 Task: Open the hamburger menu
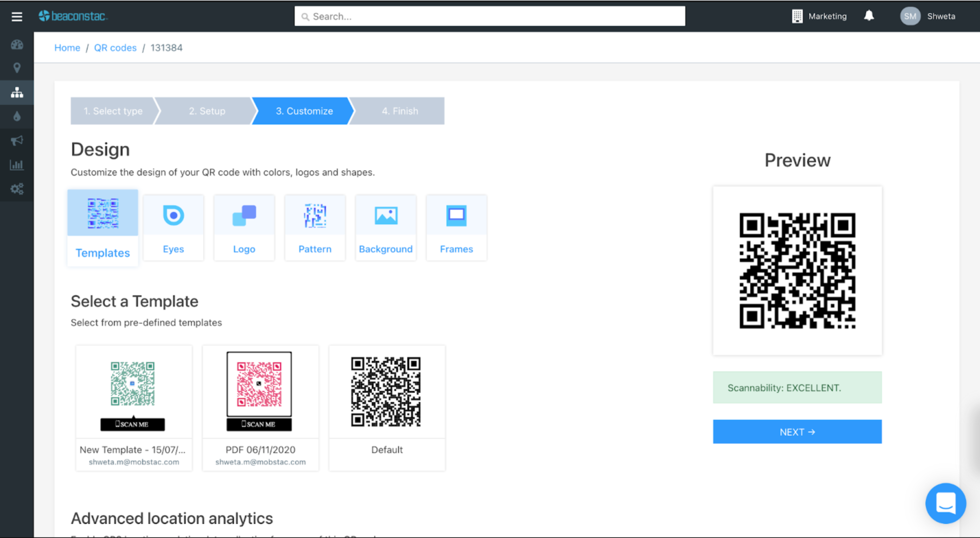coord(17,17)
